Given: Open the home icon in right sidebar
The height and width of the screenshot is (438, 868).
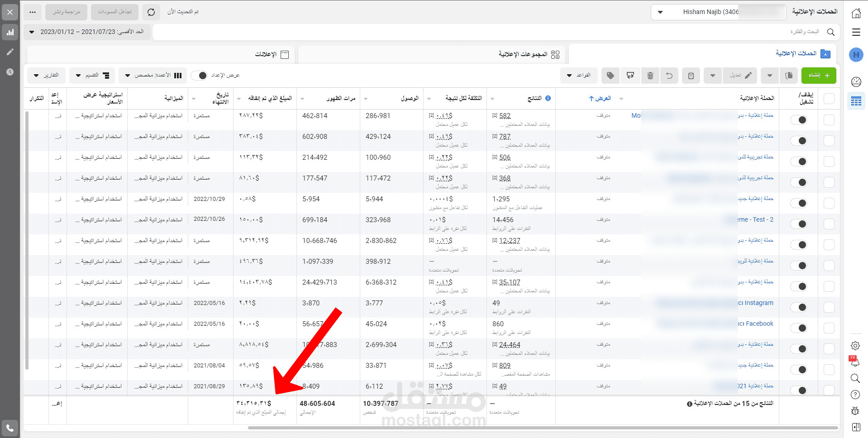Looking at the screenshot, I should click(x=856, y=13).
